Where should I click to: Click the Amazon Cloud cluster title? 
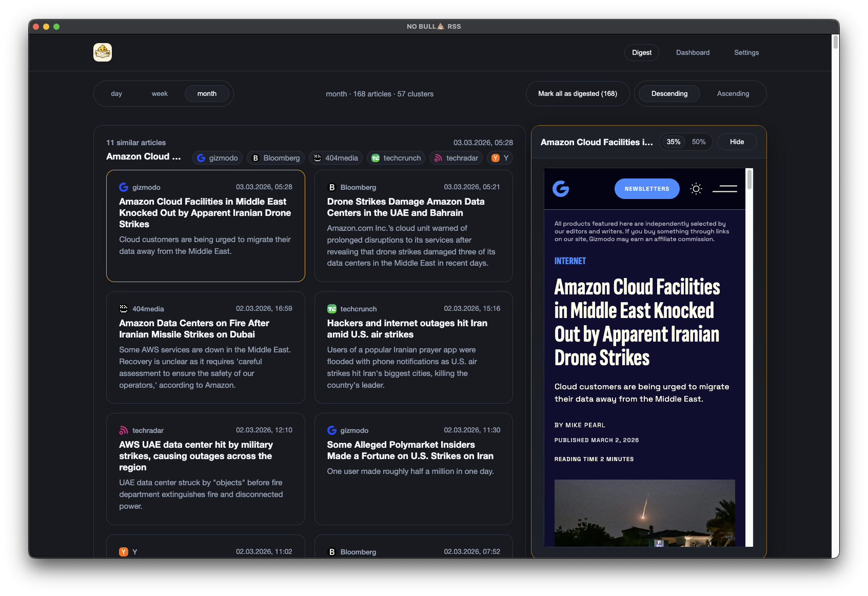pos(144,156)
